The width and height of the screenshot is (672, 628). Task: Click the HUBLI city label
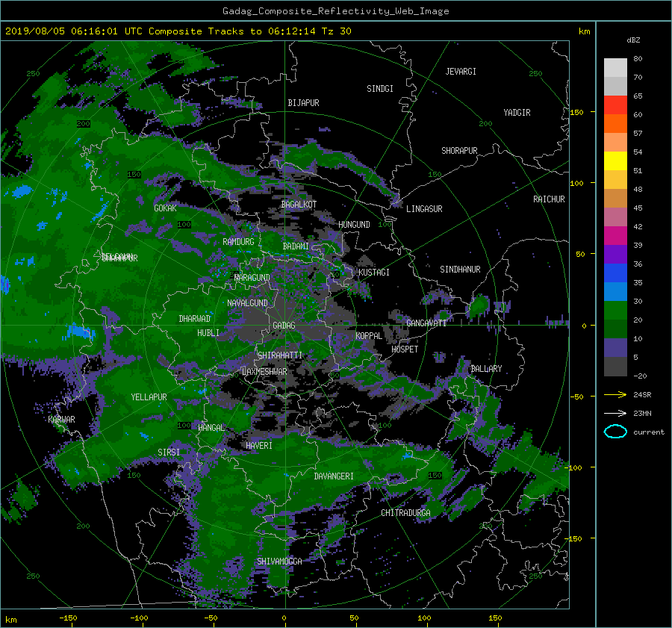[x=208, y=333]
